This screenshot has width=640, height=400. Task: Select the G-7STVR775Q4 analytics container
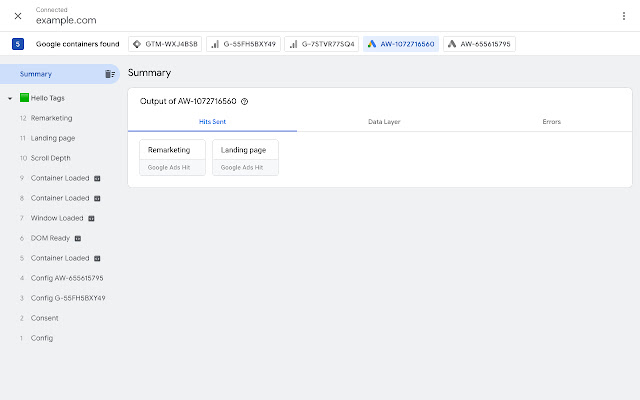tap(320, 44)
